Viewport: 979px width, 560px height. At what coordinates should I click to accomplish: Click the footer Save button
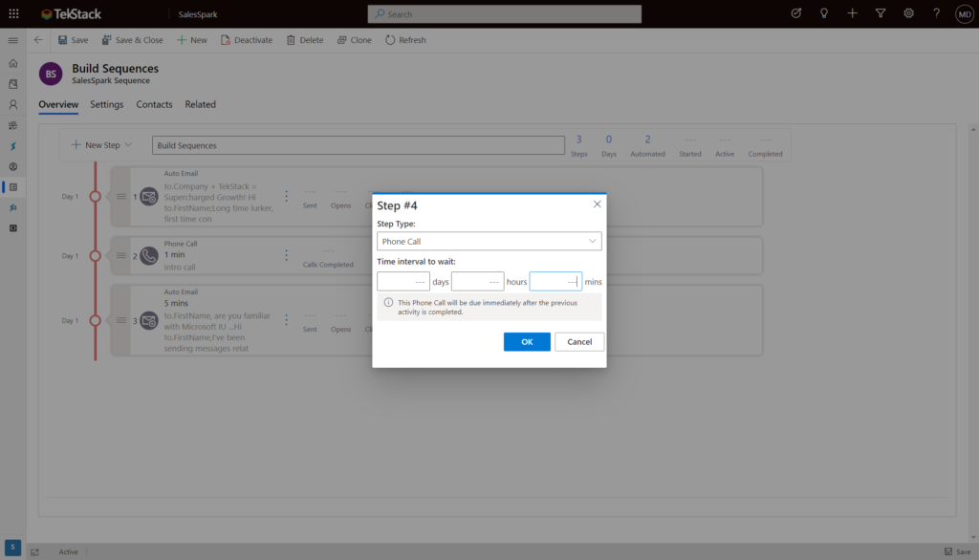coord(958,551)
